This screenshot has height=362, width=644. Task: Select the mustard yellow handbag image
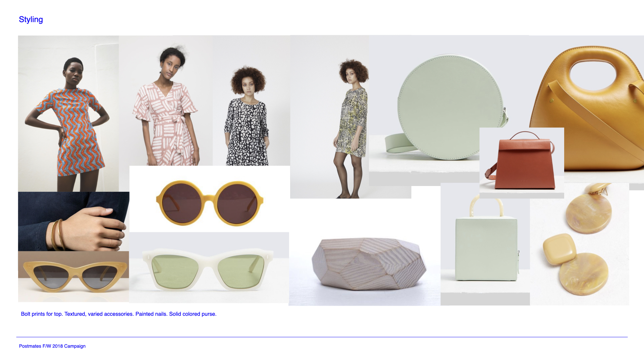pos(594,101)
